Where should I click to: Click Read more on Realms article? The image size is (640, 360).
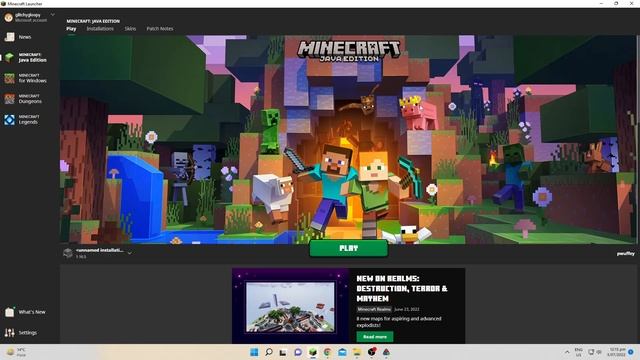[375, 337]
